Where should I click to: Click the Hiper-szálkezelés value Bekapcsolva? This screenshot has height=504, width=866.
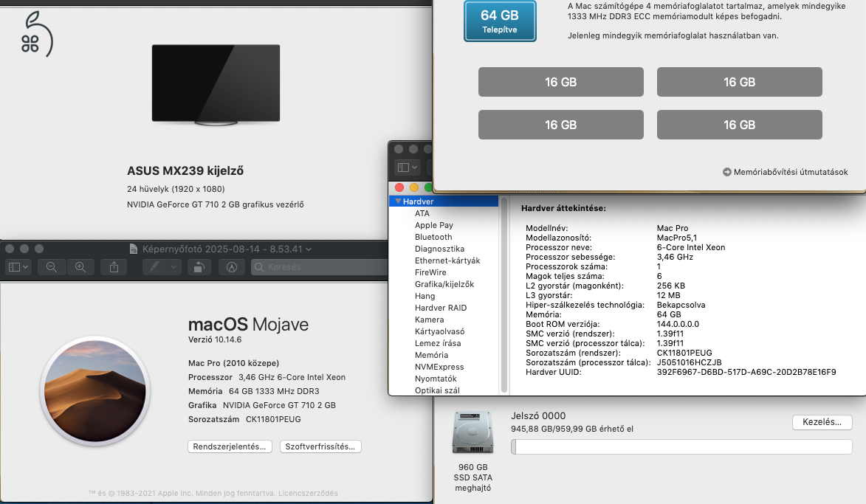pos(681,305)
